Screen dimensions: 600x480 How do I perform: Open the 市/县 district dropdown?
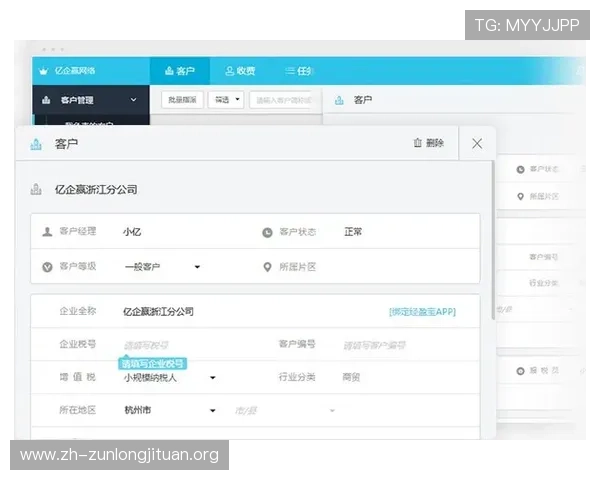(x=285, y=411)
